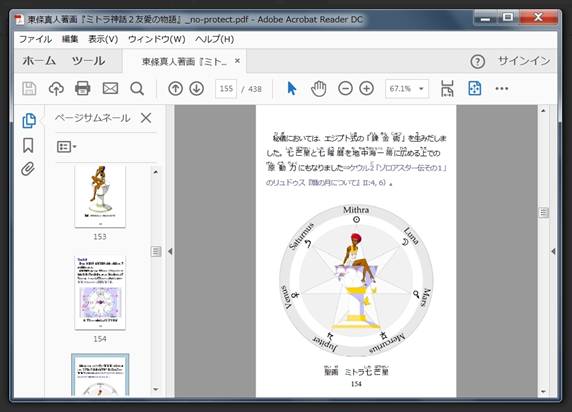Open the bookmarks panel icon
This screenshot has height=412, width=572.
tap(28, 145)
